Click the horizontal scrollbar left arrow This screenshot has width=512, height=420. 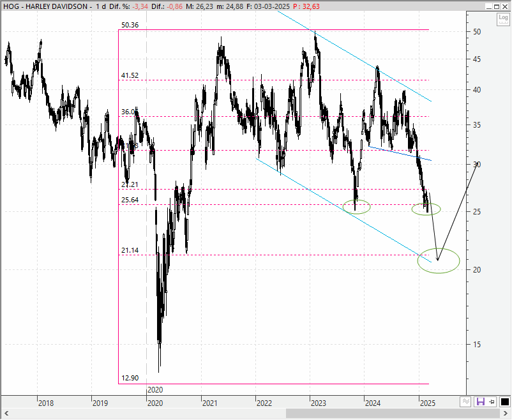coord(6,413)
